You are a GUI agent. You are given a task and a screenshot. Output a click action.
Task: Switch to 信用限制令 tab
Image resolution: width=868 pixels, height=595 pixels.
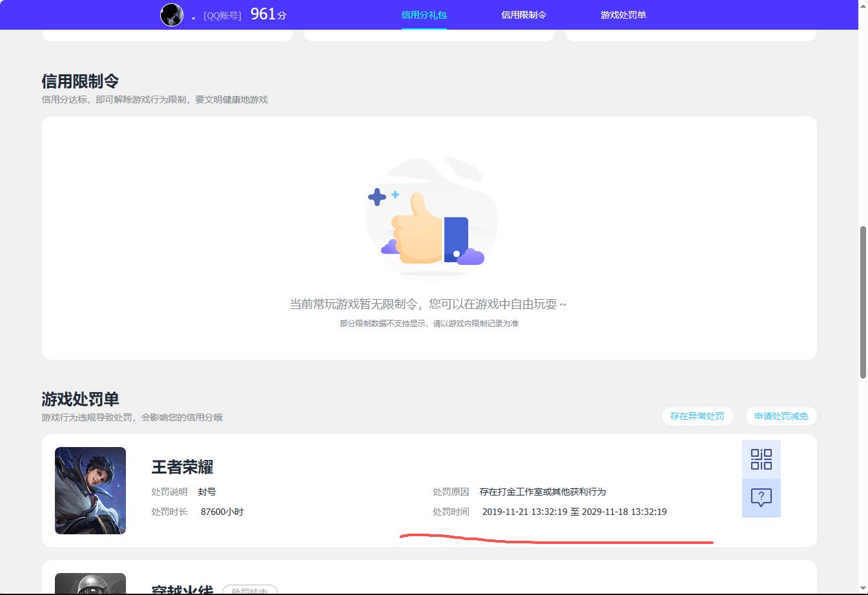524,15
